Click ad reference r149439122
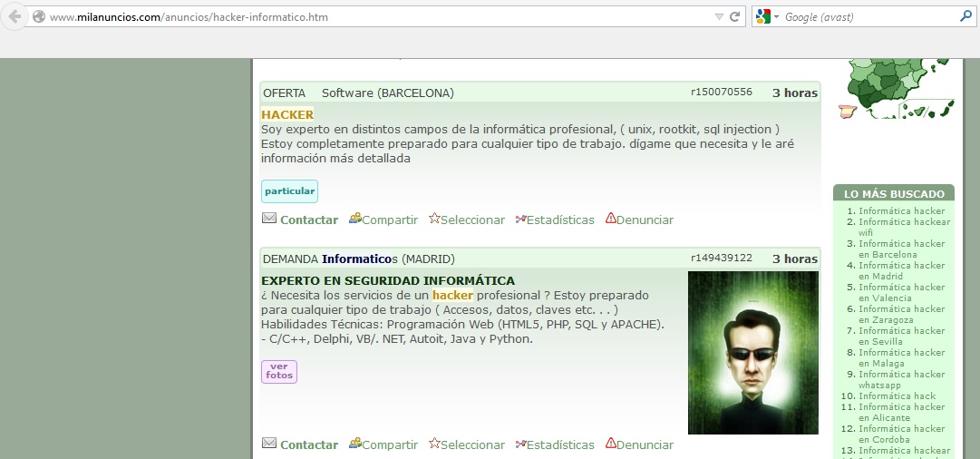This screenshot has height=459, width=980. pyautogui.click(x=722, y=258)
